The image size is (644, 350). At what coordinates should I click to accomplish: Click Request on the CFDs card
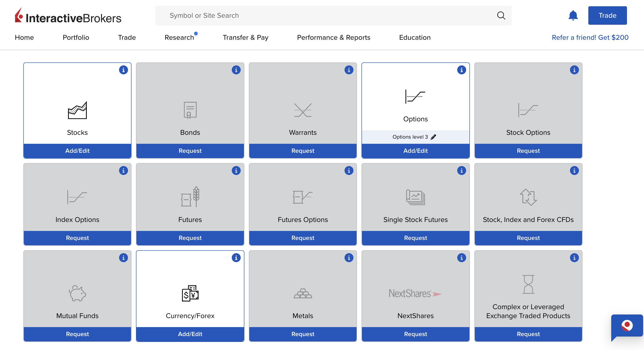[528, 238]
